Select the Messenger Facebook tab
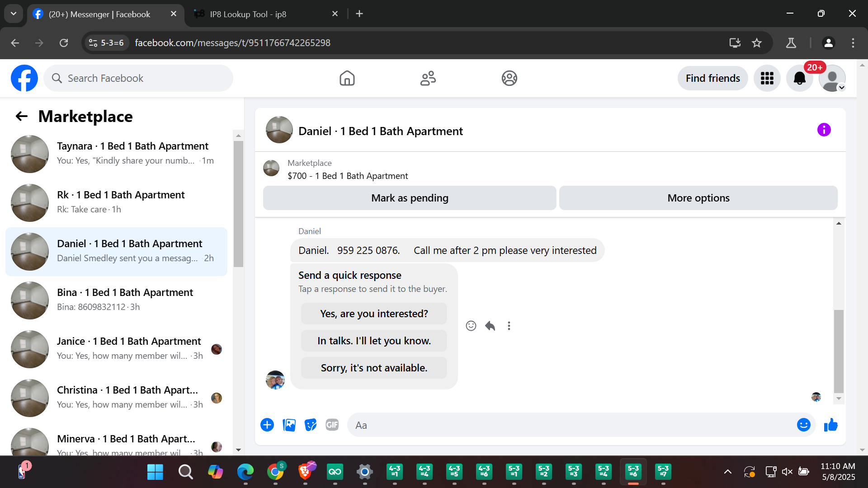This screenshot has width=868, height=488. pos(105,14)
